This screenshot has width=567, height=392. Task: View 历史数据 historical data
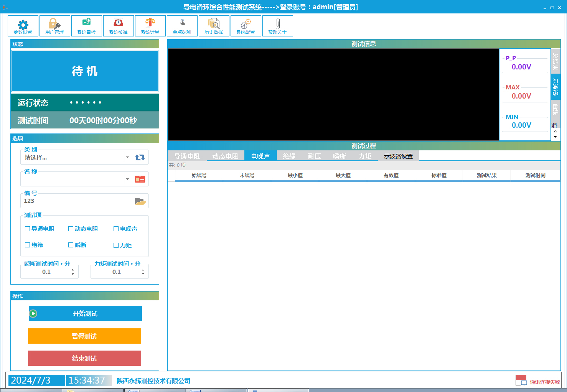pyautogui.click(x=214, y=26)
